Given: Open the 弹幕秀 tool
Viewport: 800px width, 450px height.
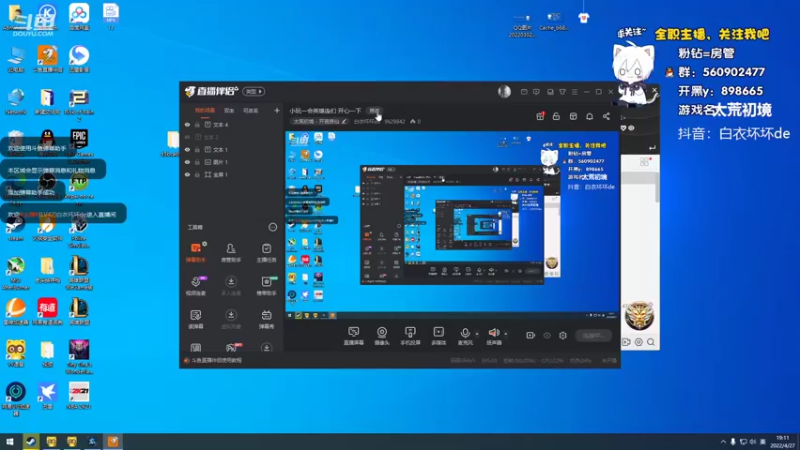Looking at the screenshot, I should (x=266, y=319).
